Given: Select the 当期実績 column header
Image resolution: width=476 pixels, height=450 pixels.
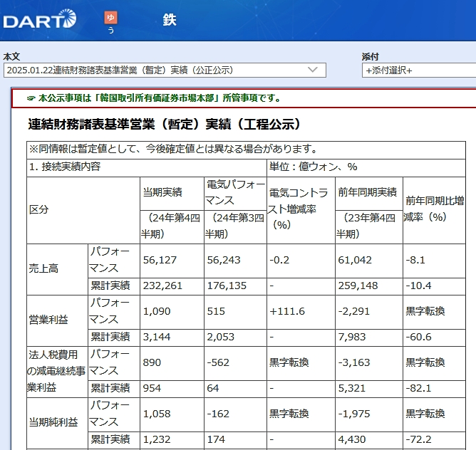Looking at the screenshot, I should (162, 192).
